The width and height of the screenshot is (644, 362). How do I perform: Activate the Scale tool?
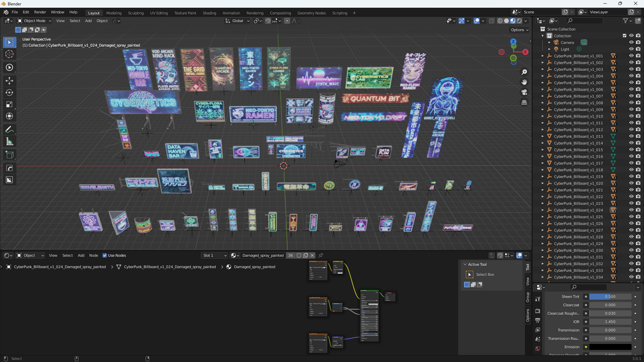9,105
